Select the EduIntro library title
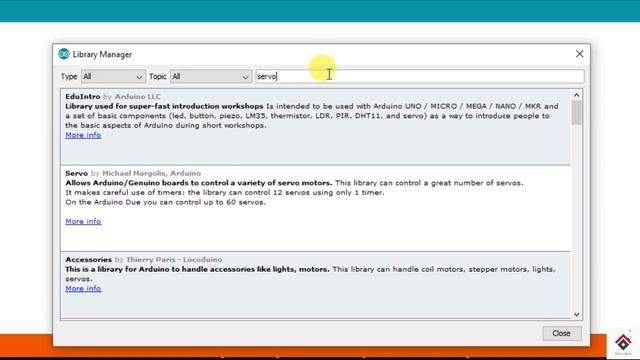The width and height of the screenshot is (640, 360). pyautogui.click(x=82, y=97)
